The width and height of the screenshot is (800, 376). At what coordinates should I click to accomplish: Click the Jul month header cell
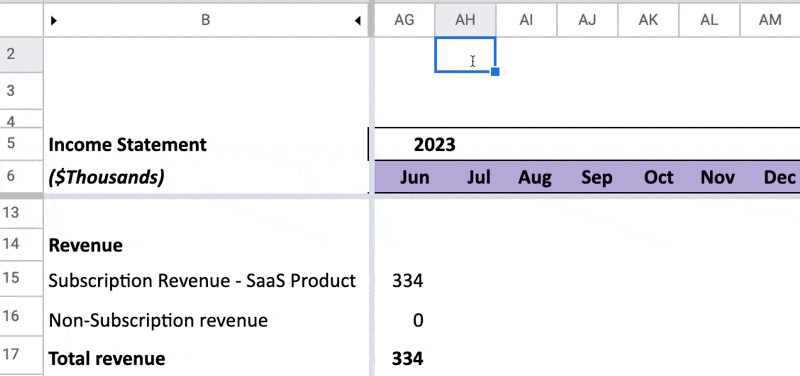465,177
